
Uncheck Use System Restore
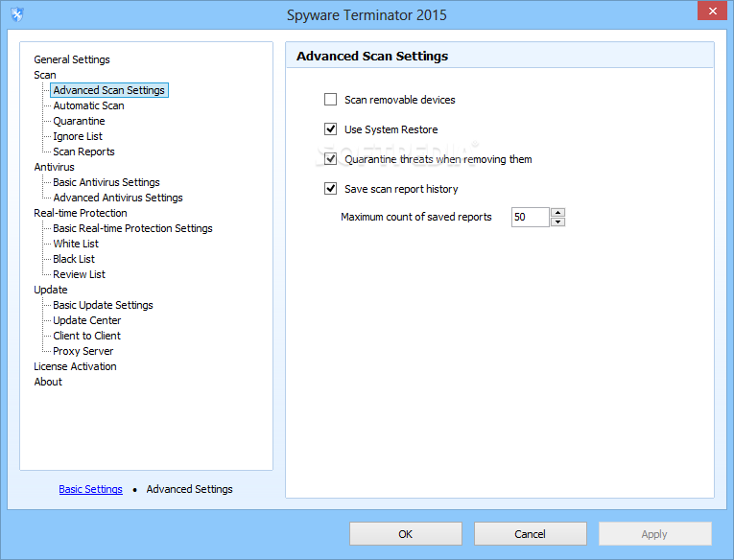[x=330, y=128]
